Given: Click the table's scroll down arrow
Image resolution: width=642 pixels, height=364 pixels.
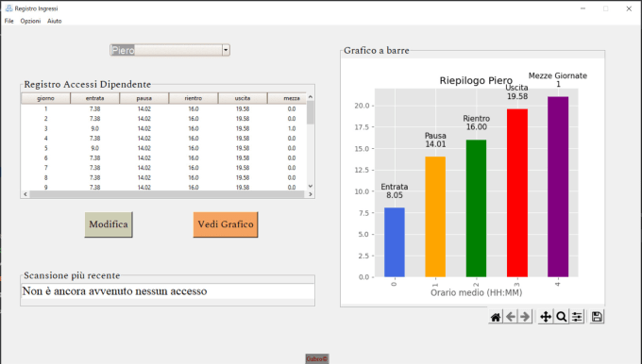Looking at the screenshot, I should coord(311,186).
